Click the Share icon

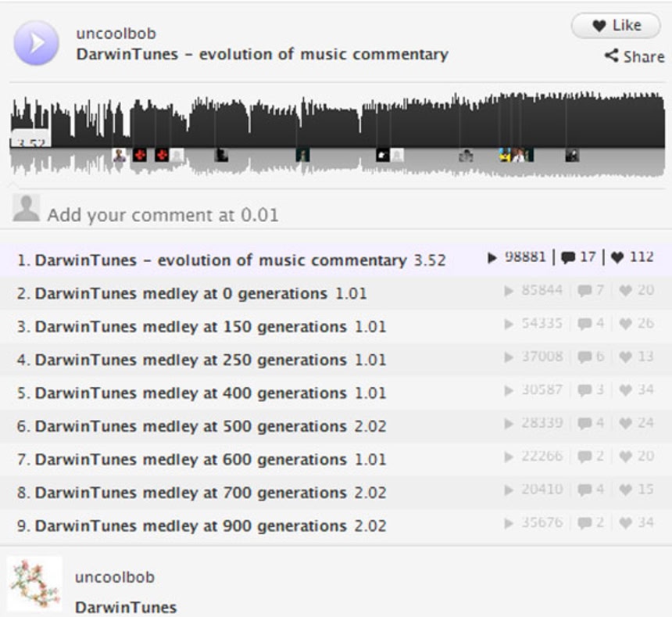coord(611,56)
